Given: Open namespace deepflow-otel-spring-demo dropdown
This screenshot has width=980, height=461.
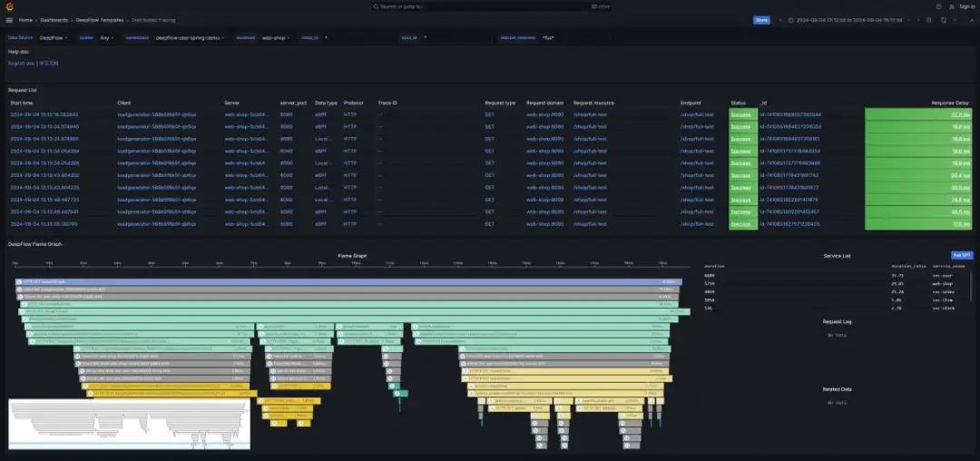Looking at the screenshot, I should (190, 37).
